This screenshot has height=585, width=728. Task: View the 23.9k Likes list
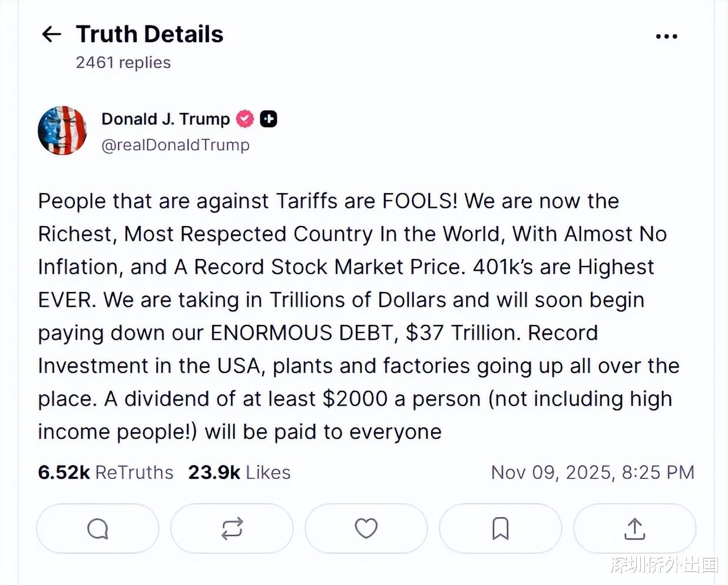pos(239,473)
